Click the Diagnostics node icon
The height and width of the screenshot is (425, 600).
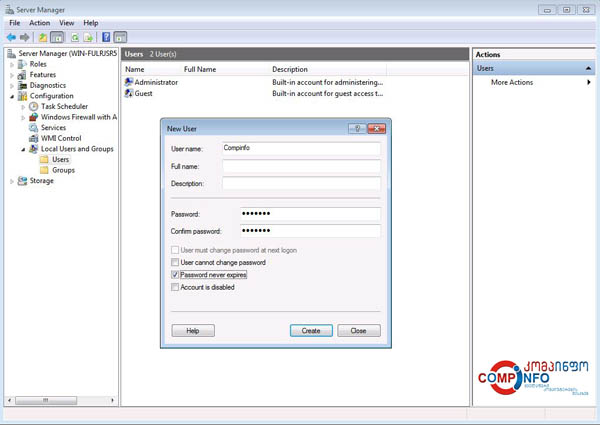(23, 85)
